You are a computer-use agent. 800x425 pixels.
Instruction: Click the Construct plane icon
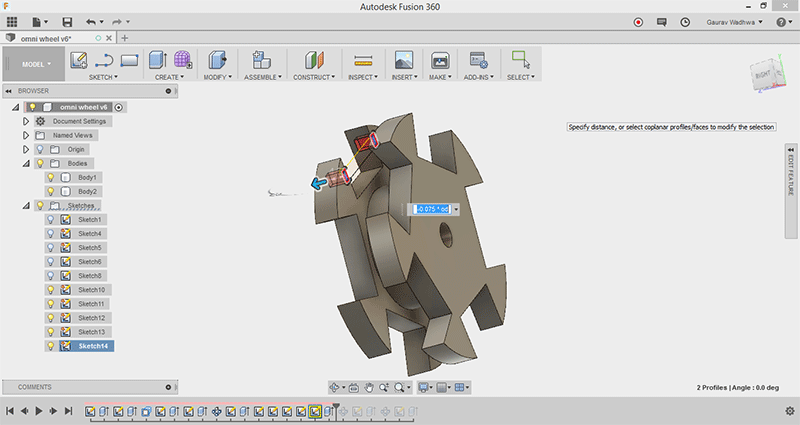(314, 60)
